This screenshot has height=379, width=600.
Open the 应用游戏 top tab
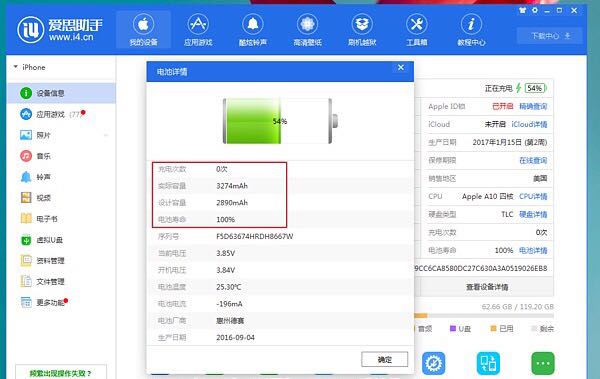click(x=198, y=30)
